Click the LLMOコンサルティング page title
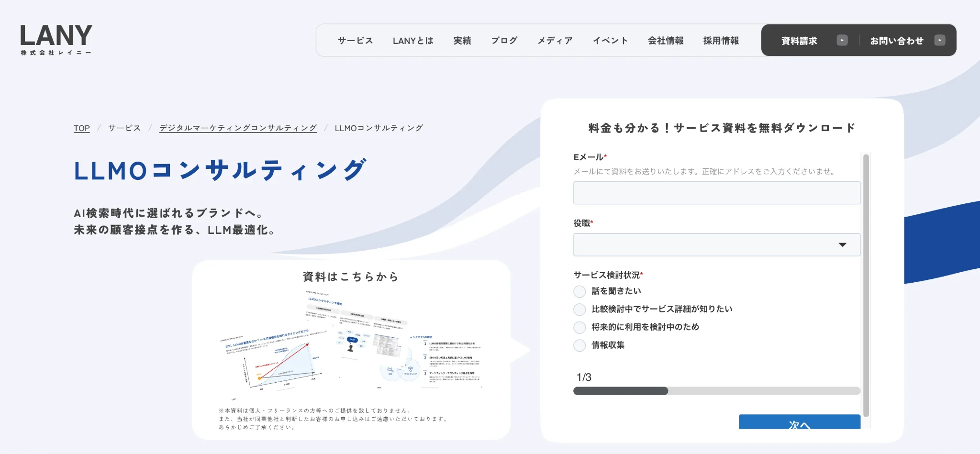980x454 pixels. click(221, 170)
